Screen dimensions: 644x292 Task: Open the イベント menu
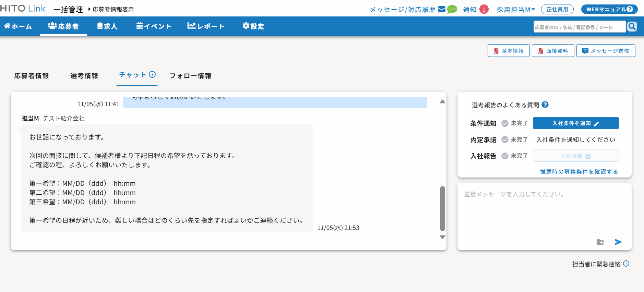[154, 26]
